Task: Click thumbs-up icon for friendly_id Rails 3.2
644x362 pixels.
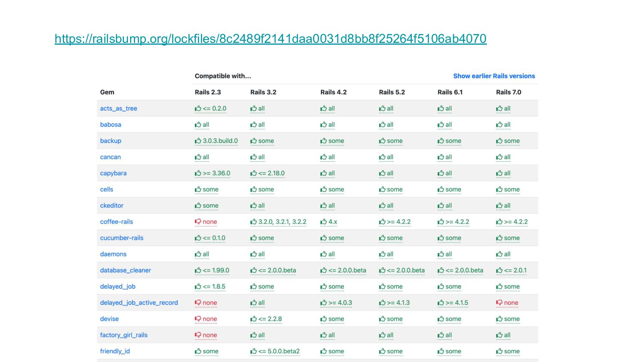Action: click(x=253, y=351)
